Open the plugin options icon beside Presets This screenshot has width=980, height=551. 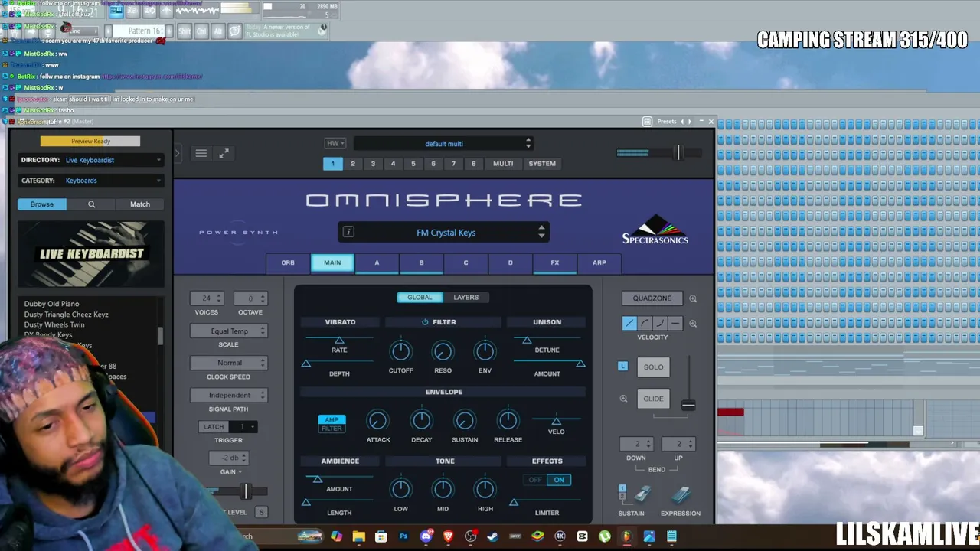point(647,122)
